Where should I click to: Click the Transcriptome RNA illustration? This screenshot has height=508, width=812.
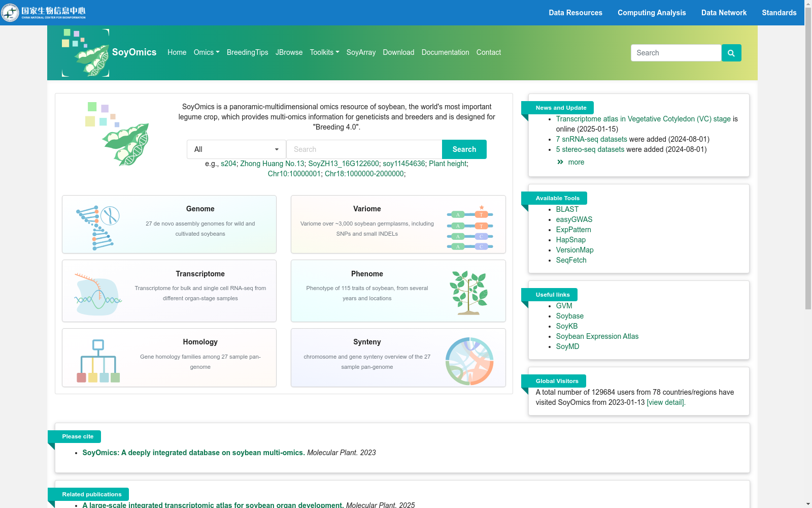pyautogui.click(x=98, y=294)
